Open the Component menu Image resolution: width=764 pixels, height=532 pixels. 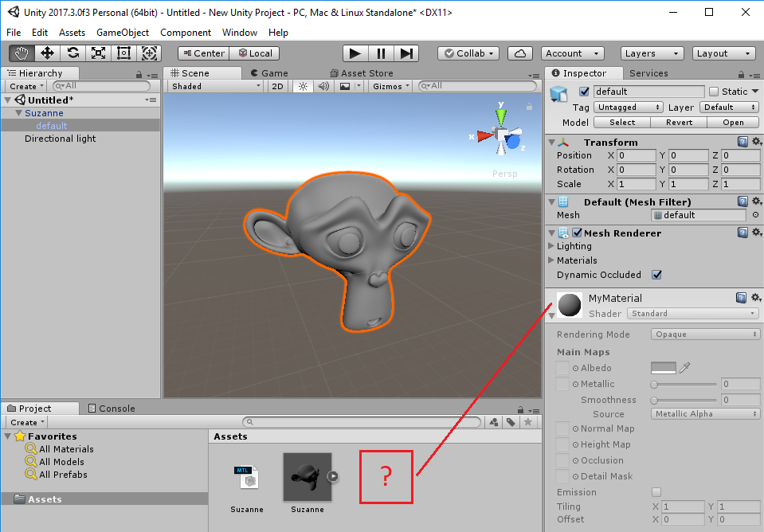[x=185, y=33]
